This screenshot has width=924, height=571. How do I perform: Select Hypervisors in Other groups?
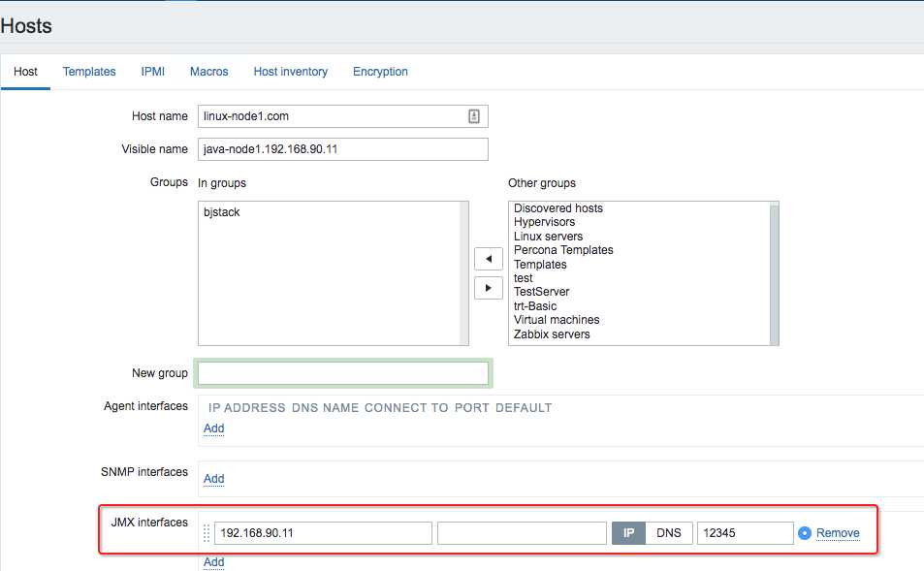(x=544, y=222)
